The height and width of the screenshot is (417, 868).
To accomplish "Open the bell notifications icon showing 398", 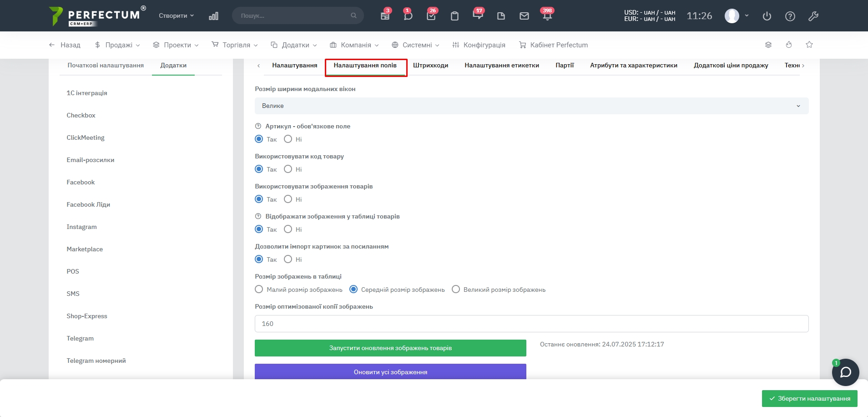I will point(547,16).
